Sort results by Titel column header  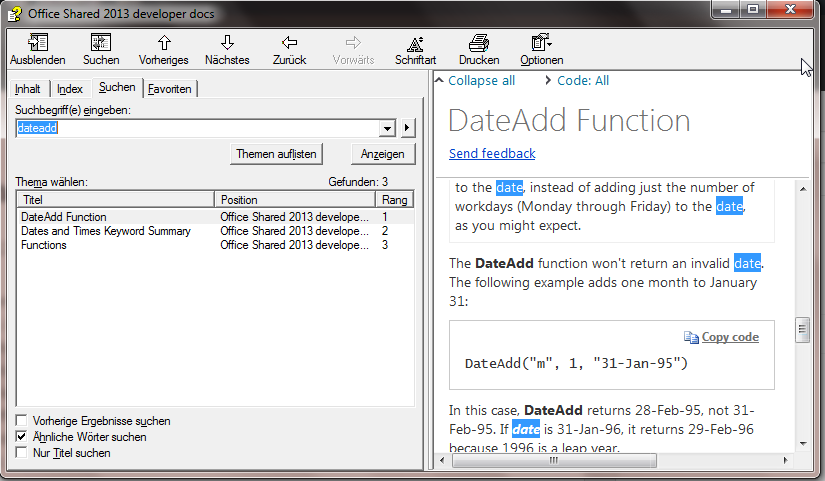[x=116, y=199]
